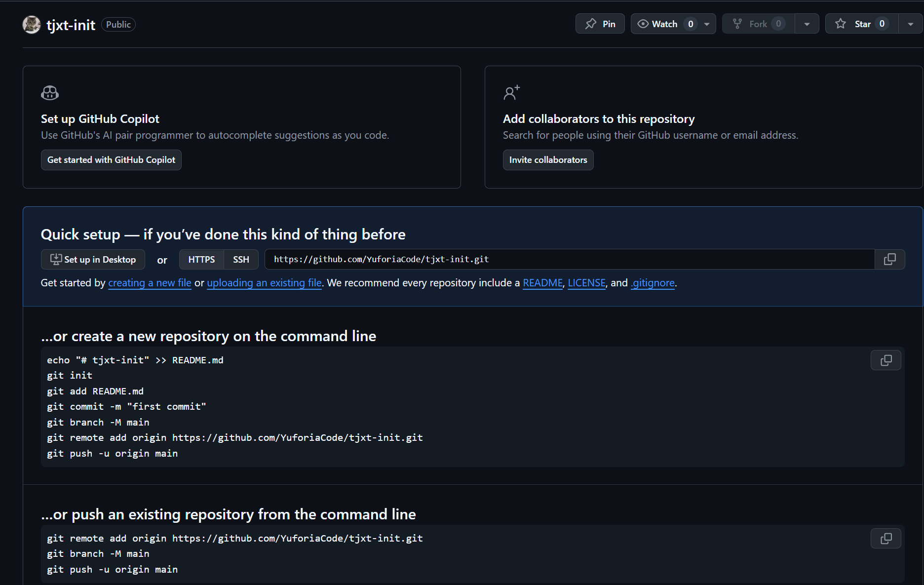The image size is (924, 585).
Task: Click the Fork button
Action: (759, 24)
